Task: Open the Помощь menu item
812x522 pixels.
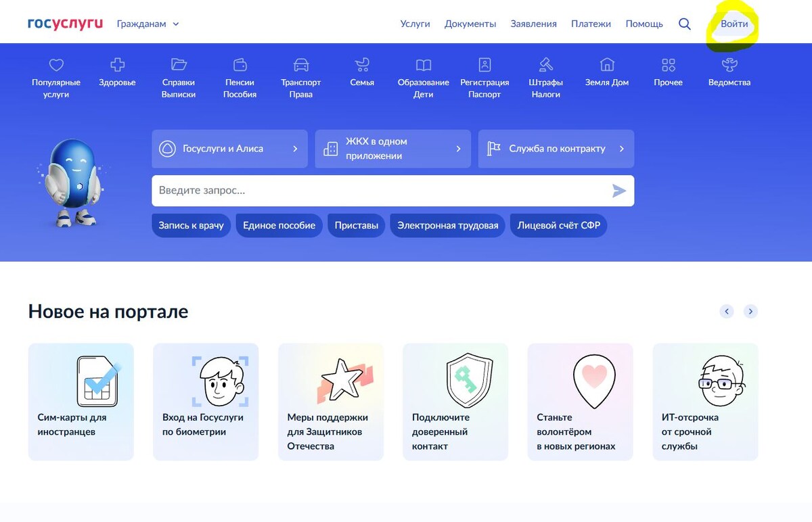Action: coord(644,24)
